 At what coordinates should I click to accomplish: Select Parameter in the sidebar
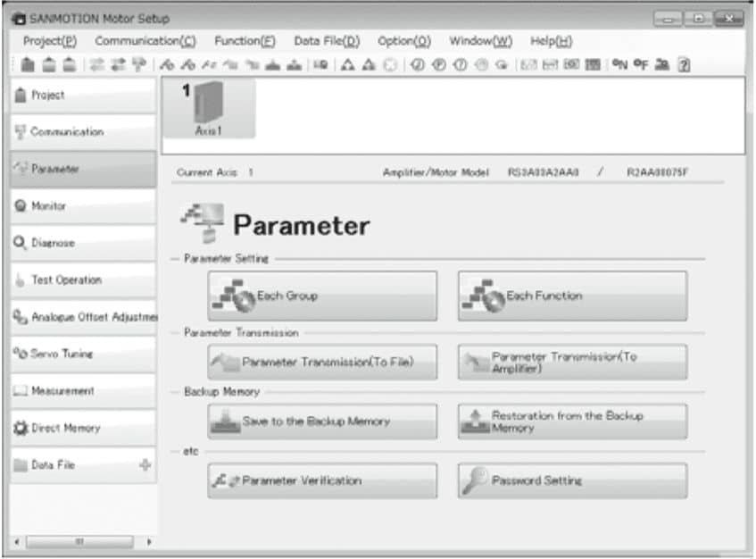(83, 169)
